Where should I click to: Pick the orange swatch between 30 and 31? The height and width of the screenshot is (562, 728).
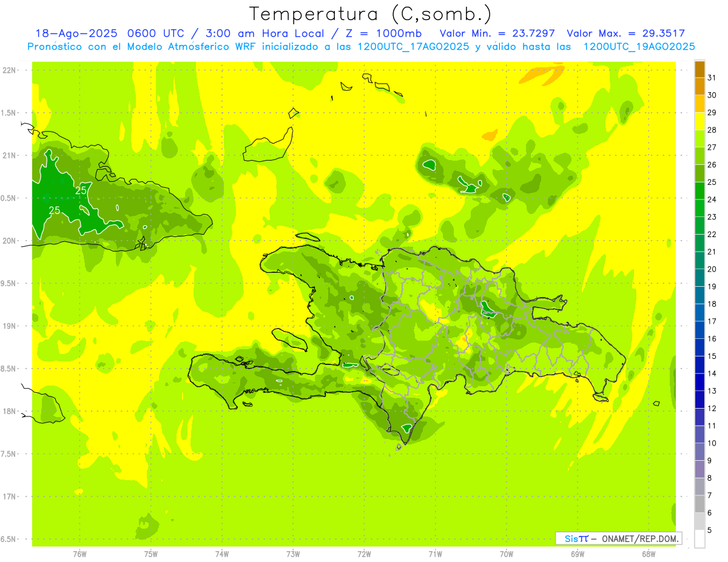click(x=699, y=87)
